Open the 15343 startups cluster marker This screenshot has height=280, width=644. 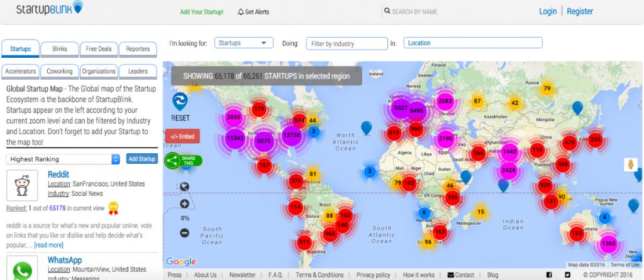tap(235, 138)
